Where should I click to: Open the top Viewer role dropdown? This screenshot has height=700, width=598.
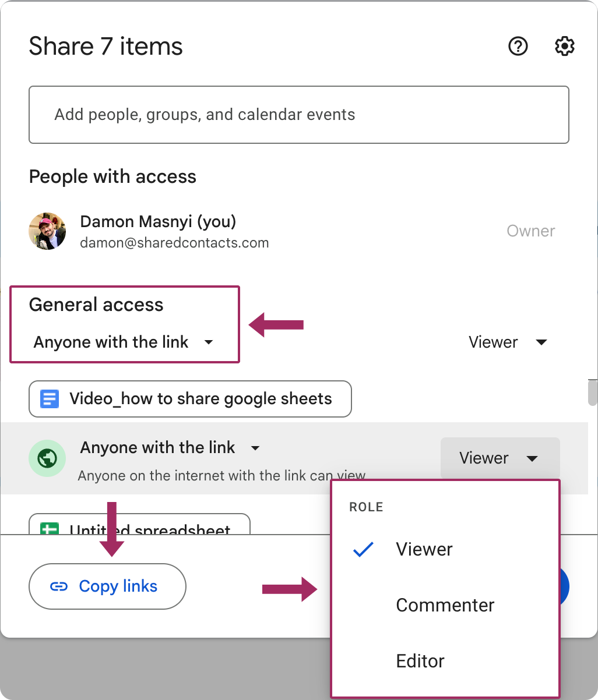(x=508, y=342)
